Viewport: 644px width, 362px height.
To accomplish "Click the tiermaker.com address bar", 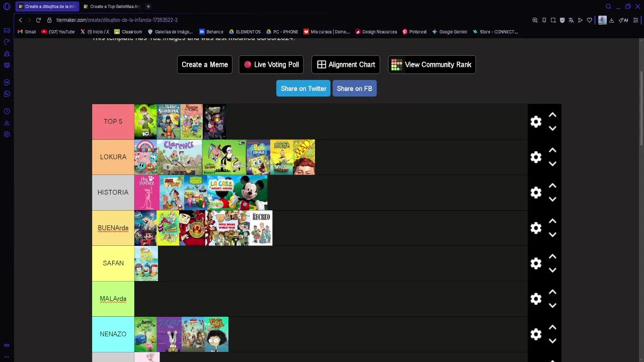I will click(117, 20).
